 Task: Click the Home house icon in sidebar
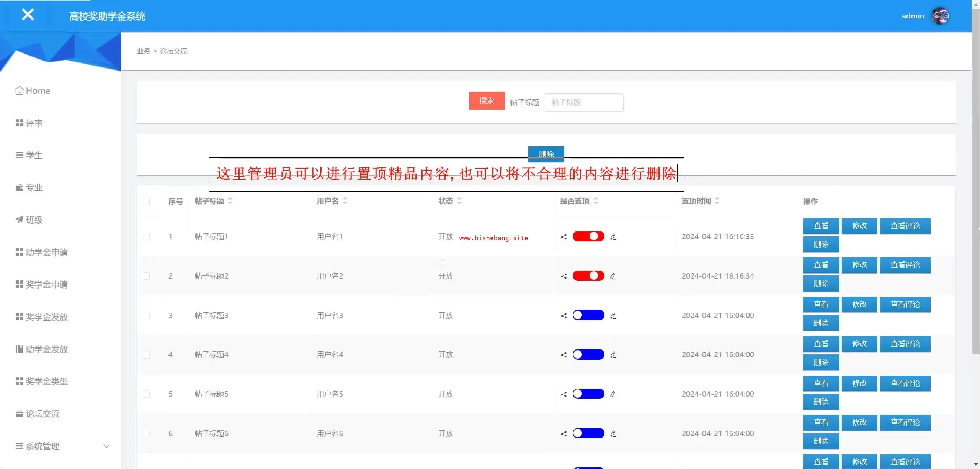(x=19, y=90)
